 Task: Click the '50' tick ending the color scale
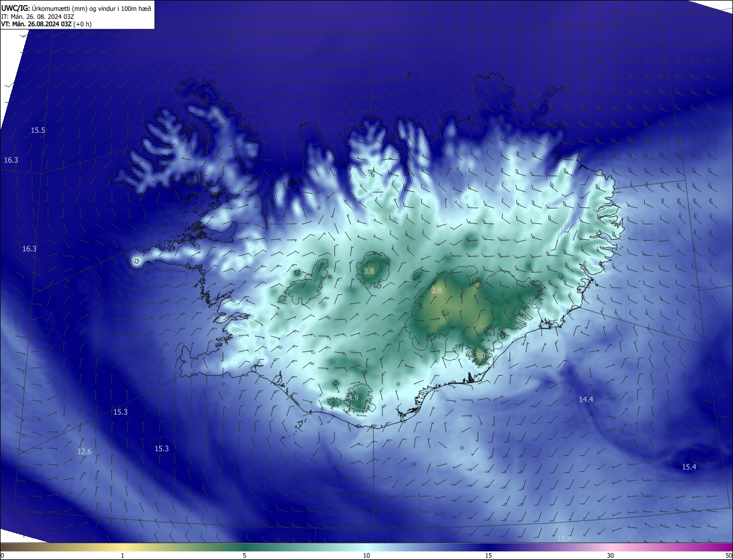point(728,555)
